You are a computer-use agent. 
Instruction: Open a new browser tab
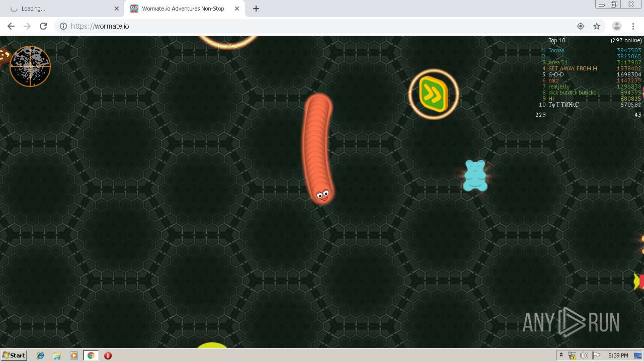point(256,9)
